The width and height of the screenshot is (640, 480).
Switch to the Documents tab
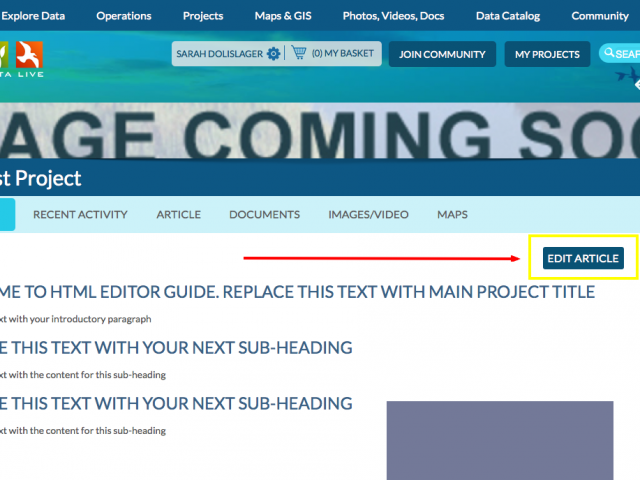(x=264, y=215)
